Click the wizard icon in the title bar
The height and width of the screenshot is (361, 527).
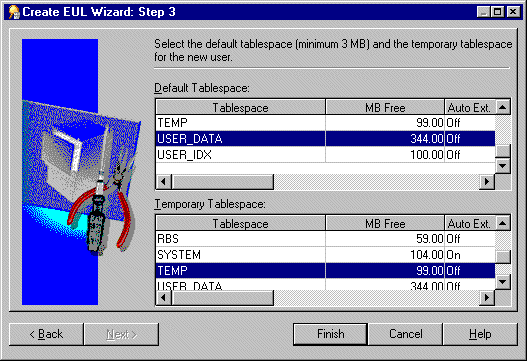click(x=14, y=12)
